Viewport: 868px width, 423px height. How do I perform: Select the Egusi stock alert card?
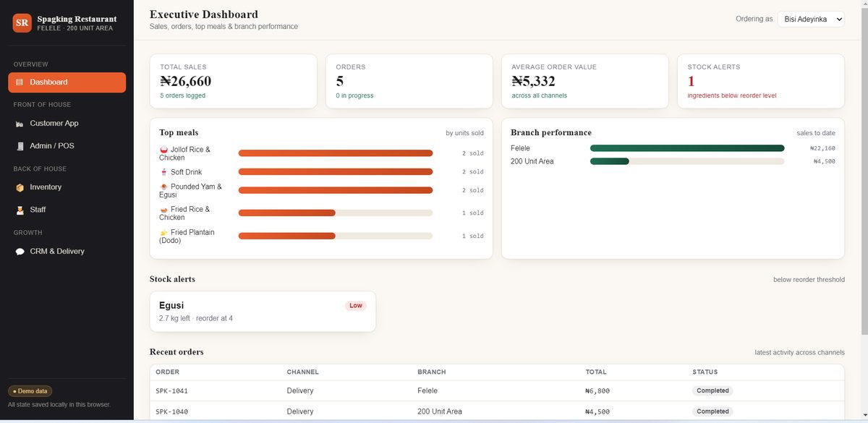tap(263, 312)
